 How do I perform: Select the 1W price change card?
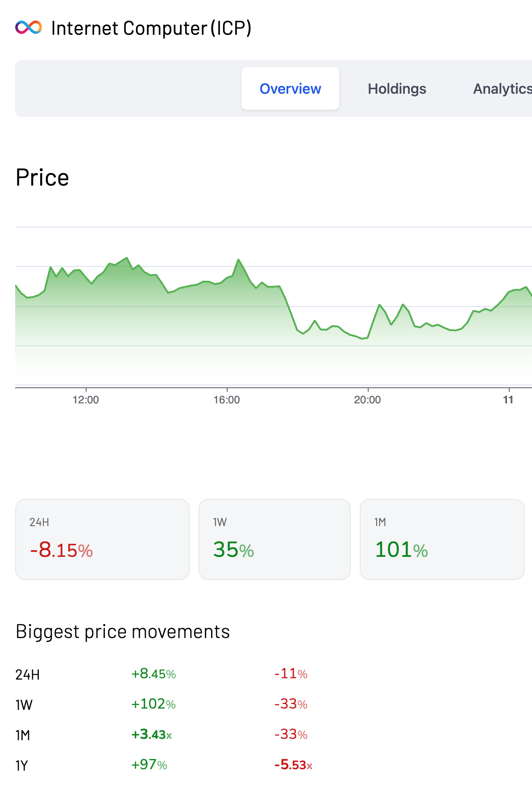274,539
